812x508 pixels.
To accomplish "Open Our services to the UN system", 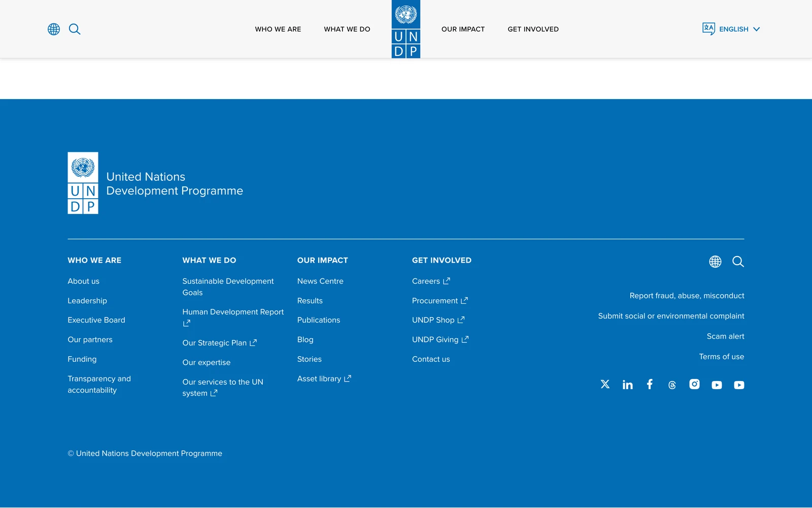I will [223, 388].
